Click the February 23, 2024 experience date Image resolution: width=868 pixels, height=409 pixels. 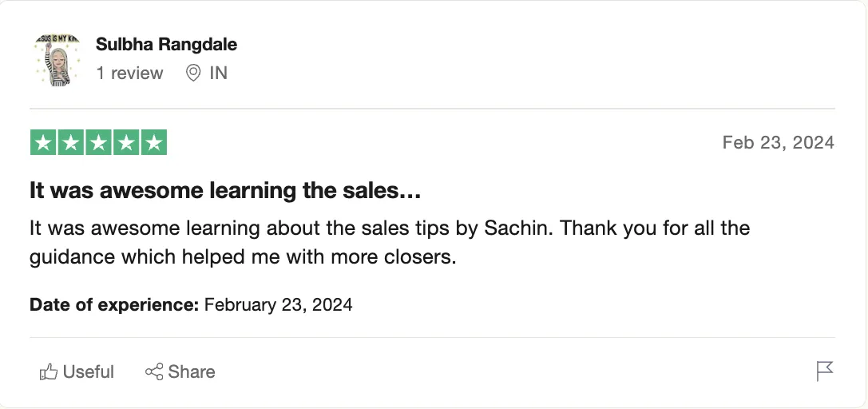pos(279,304)
